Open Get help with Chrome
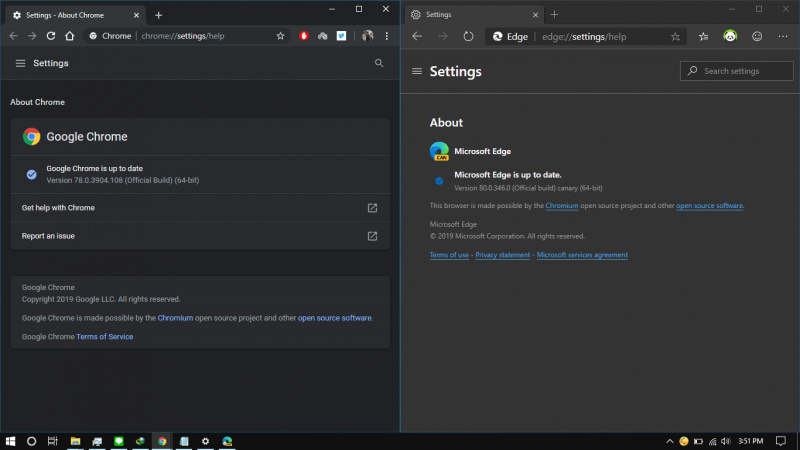This screenshot has width=800, height=450. [x=200, y=208]
